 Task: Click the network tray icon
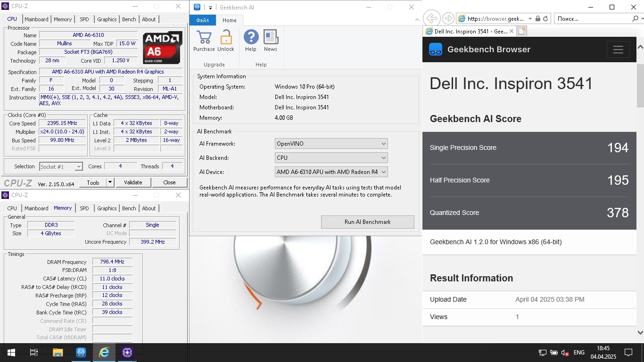point(543,353)
